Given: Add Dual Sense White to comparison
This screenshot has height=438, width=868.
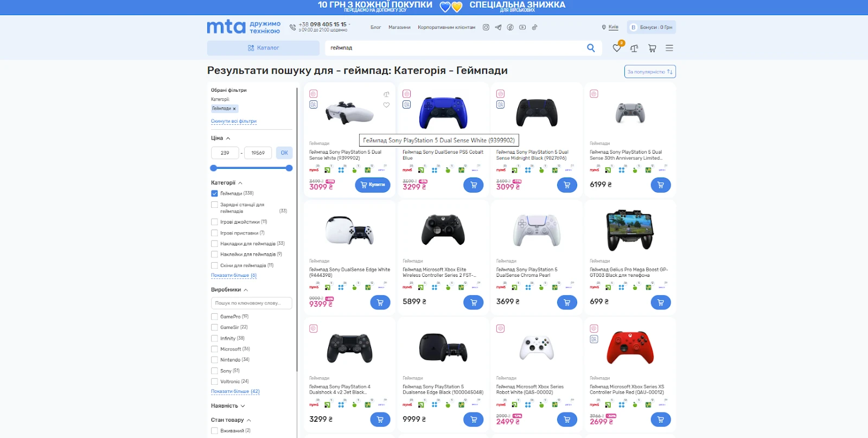Looking at the screenshot, I should [x=386, y=94].
